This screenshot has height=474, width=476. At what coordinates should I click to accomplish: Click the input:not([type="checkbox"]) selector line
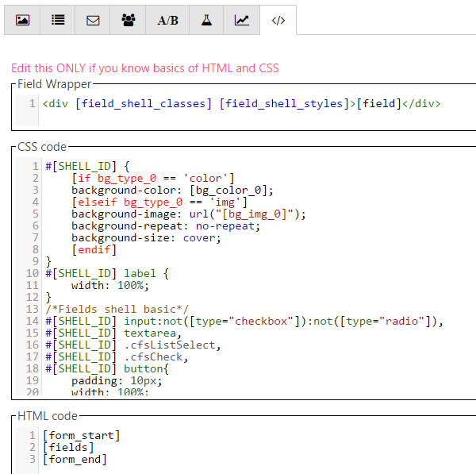pyautogui.click(x=244, y=322)
